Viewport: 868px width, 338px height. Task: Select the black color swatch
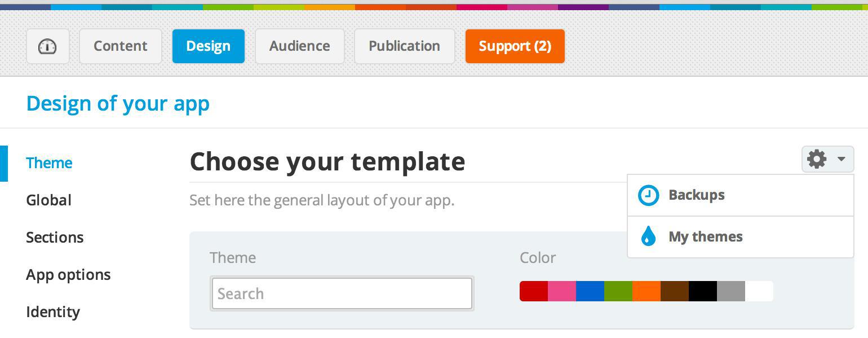pos(702,291)
